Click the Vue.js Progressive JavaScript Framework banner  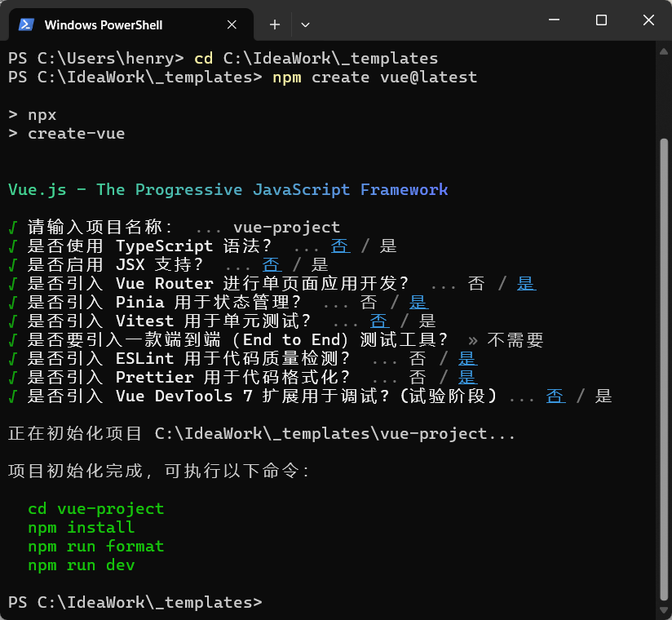(228, 190)
